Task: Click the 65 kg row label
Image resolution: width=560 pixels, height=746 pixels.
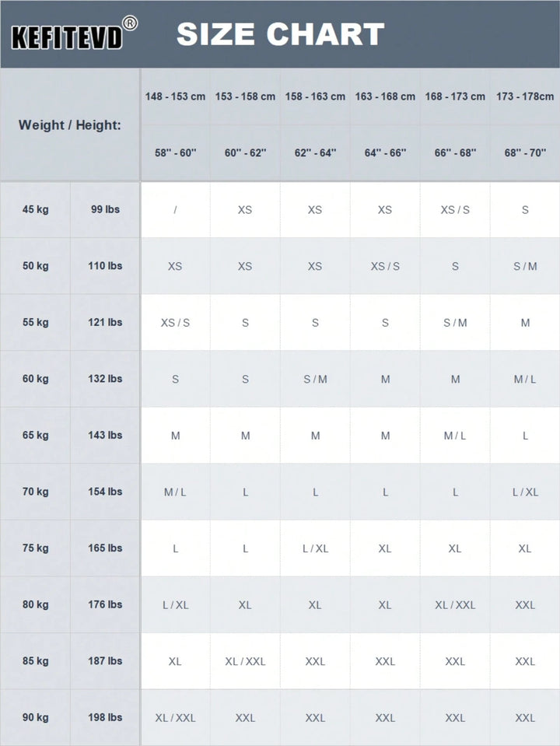Action: (x=35, y=436)
